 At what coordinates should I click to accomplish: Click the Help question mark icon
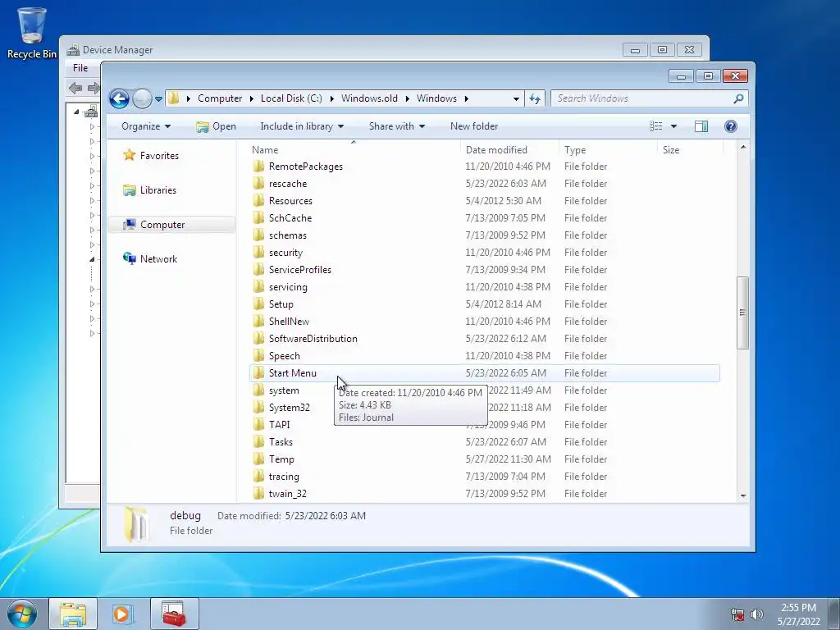(x=731, y=126)
